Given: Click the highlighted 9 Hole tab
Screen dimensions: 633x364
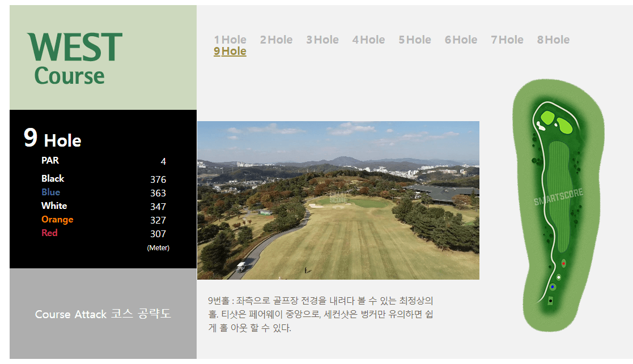Looking at the screenshot, I should 230,51.
